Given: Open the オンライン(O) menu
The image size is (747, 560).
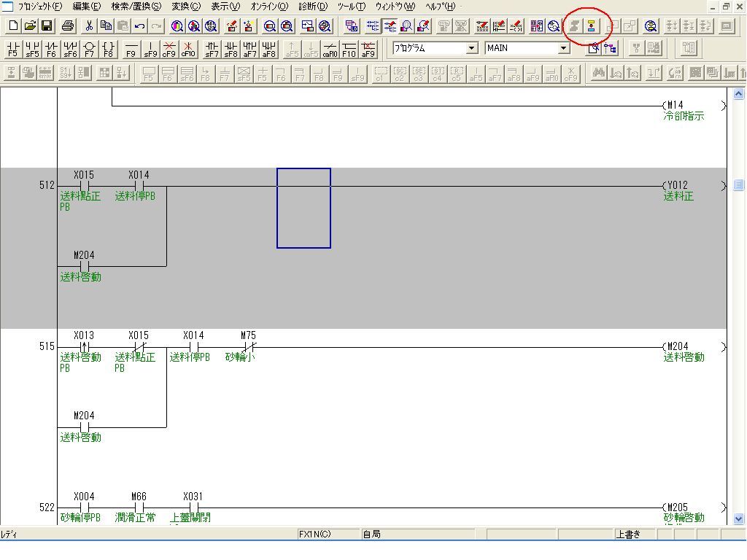Looking at the screenshot, I should click(269, 7).
